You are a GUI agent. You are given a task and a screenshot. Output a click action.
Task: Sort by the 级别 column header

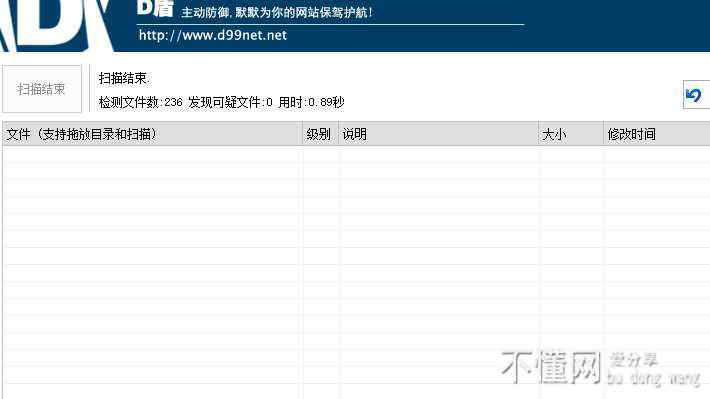coord(321,134)
